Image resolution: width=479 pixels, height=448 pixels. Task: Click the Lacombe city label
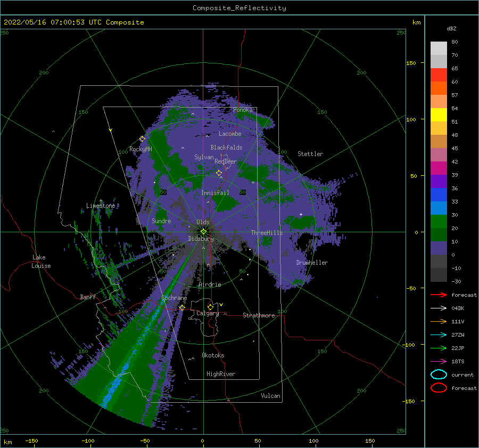coord(230,134)
